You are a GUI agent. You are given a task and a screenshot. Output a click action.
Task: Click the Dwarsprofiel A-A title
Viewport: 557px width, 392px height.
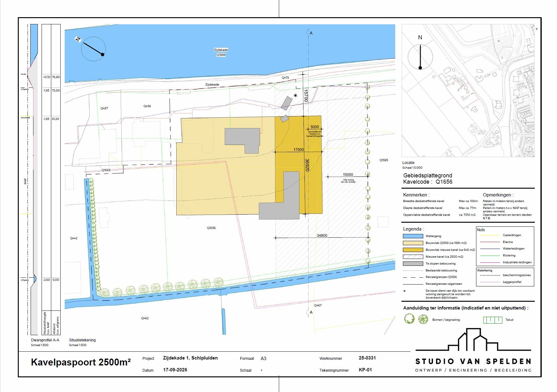pos(45,340)
